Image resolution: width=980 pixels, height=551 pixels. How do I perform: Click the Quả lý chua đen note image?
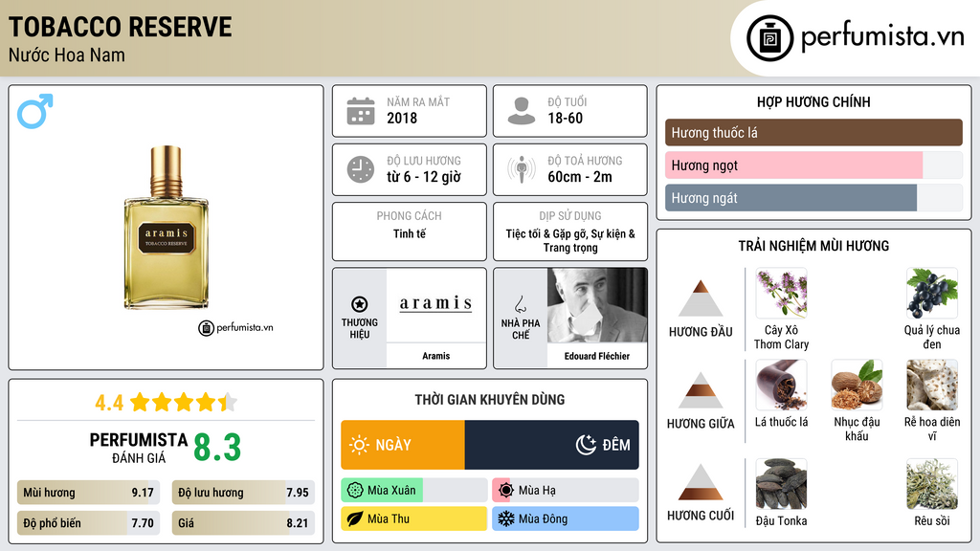932,293
